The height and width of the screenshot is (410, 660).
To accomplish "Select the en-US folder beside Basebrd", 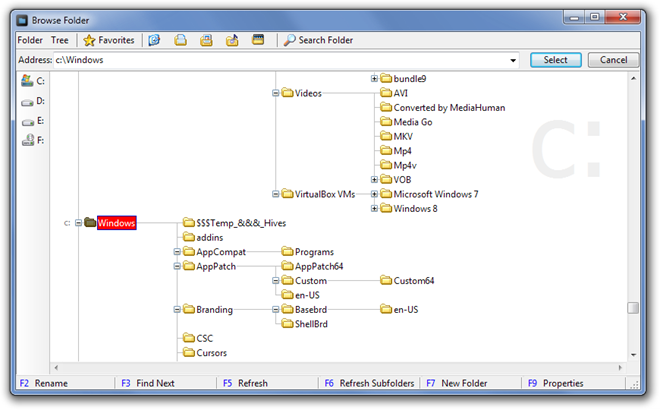I will [x=399, y=309].
